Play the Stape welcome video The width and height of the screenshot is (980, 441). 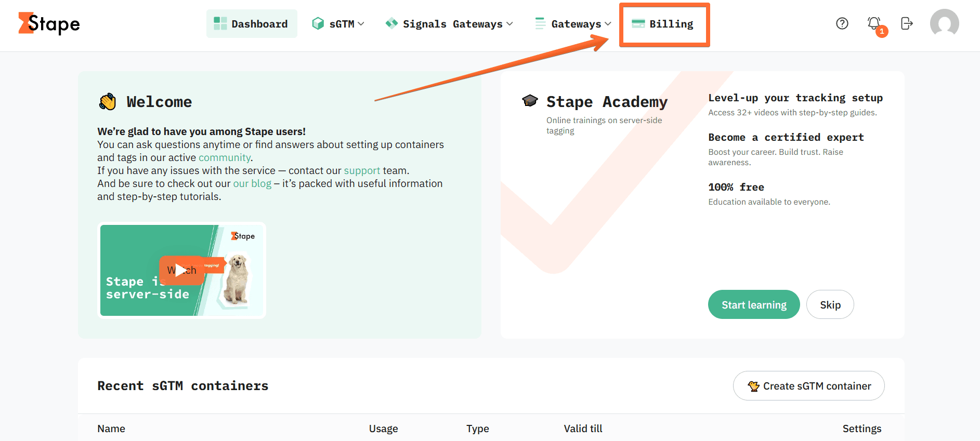click(x=180, y=270)
